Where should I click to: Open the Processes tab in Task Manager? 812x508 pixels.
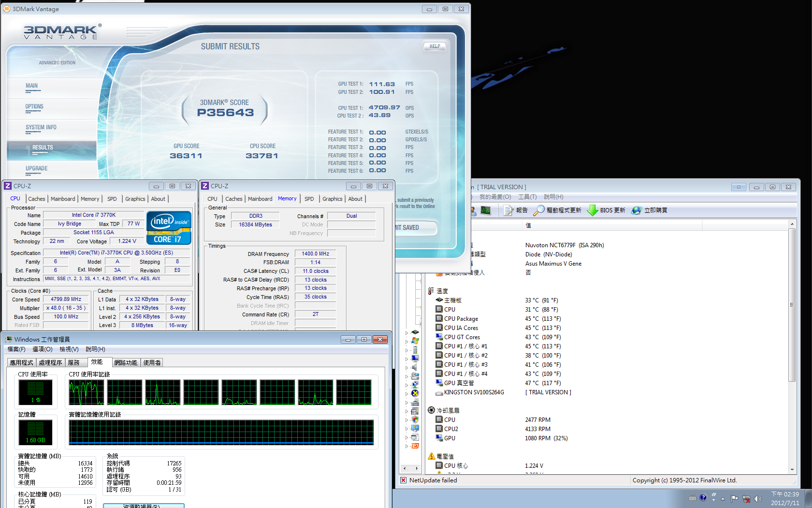click(x=50, y=362)
